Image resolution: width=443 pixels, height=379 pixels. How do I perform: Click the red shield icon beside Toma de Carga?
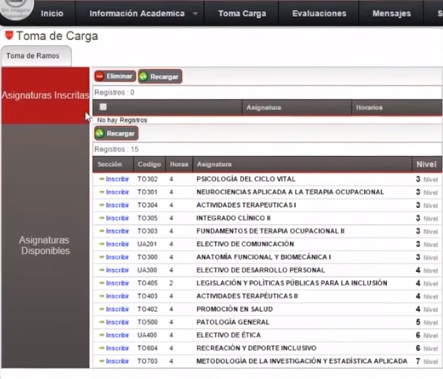click(x=9, y=35)
